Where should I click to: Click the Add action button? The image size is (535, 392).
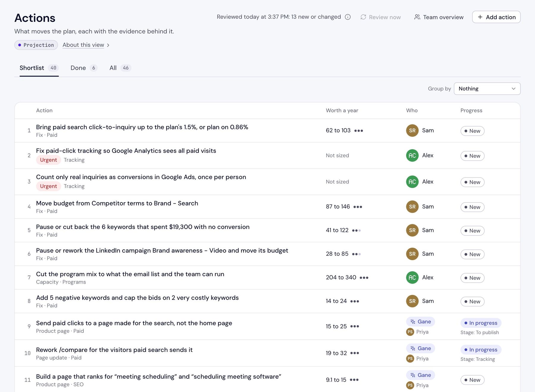(496, 17)
